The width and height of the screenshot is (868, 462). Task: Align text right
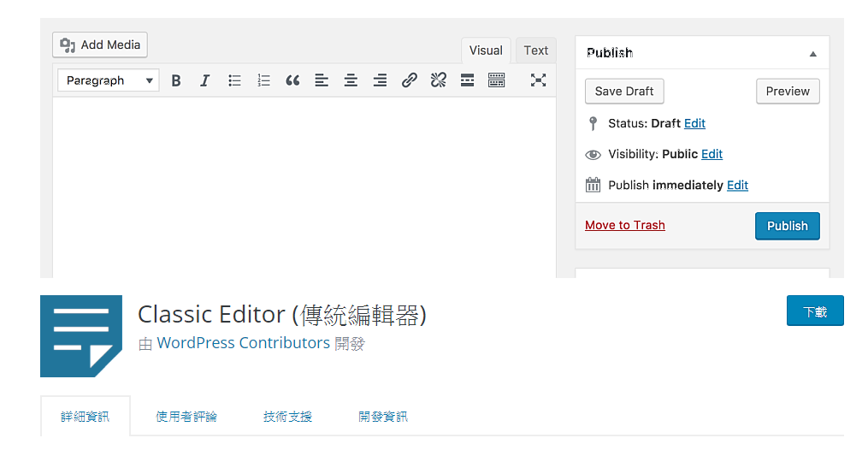(x=380, y=81)
